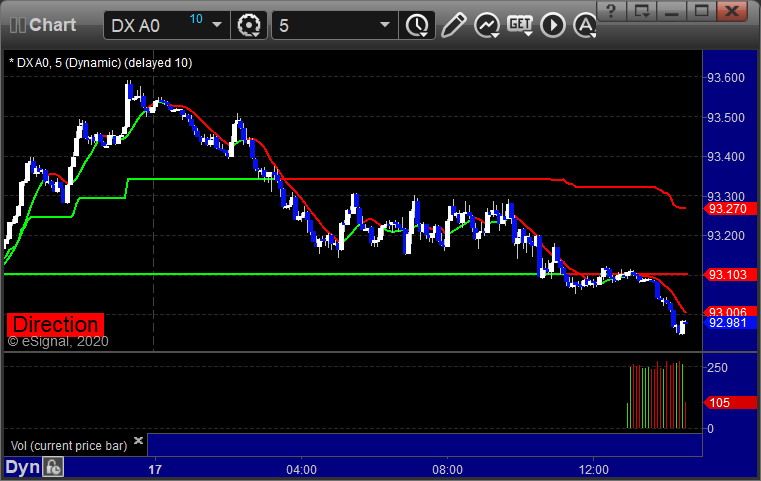Viewport: 761px width, 481px height.
Task: Maximize the chart window
Action: coord(701,11)
